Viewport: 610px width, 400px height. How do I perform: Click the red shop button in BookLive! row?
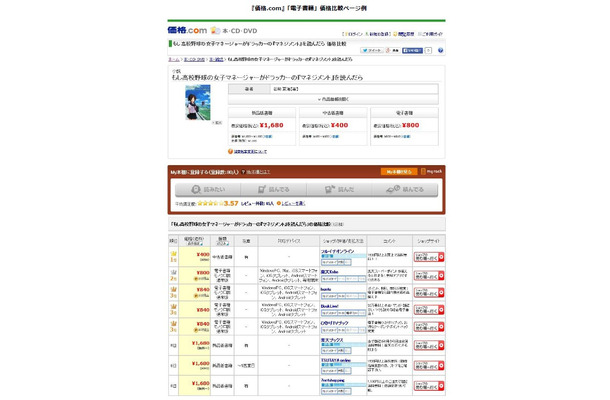pos(429,310)
